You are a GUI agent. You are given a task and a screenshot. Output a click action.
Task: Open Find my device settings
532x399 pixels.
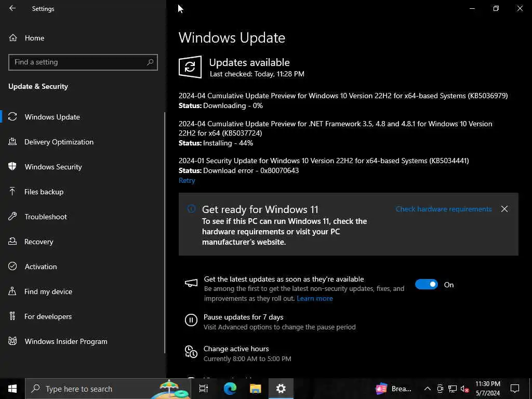[48, 291]
